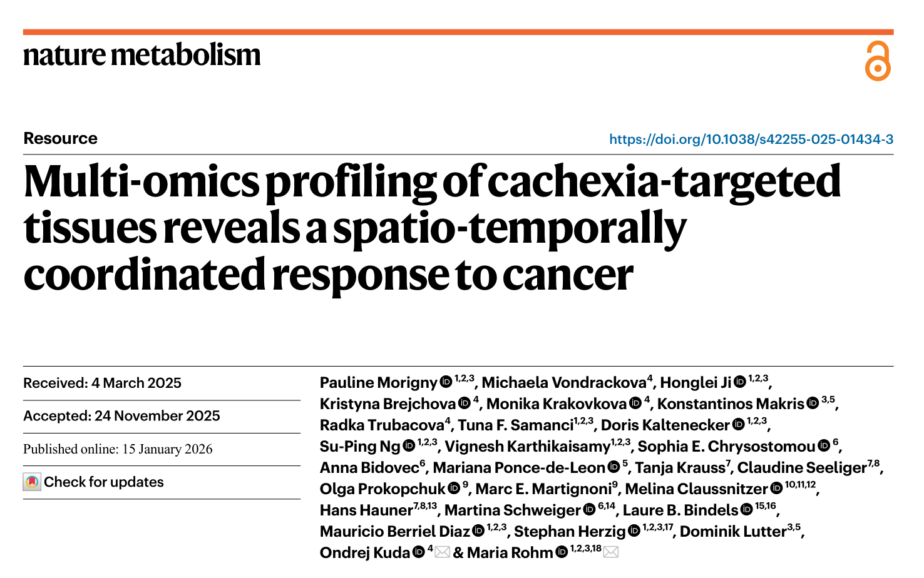Open Konstantinos Makris's ORCID icon

click(813, 403)
